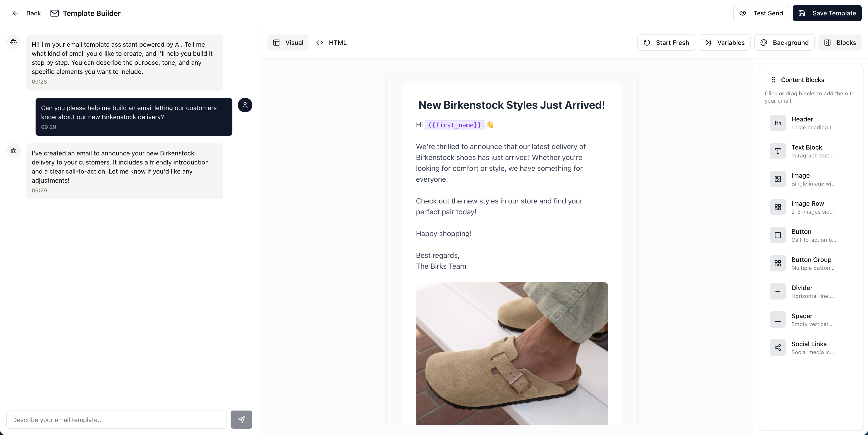Click the bot avatar on first message
Screen dimensions: 868x435
tap(14, 42)
